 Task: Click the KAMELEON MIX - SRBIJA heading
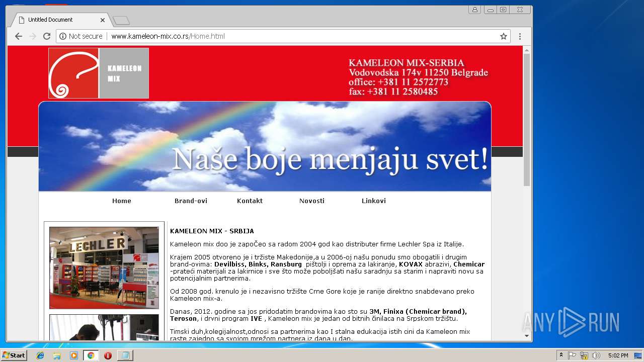coord(212,231)
